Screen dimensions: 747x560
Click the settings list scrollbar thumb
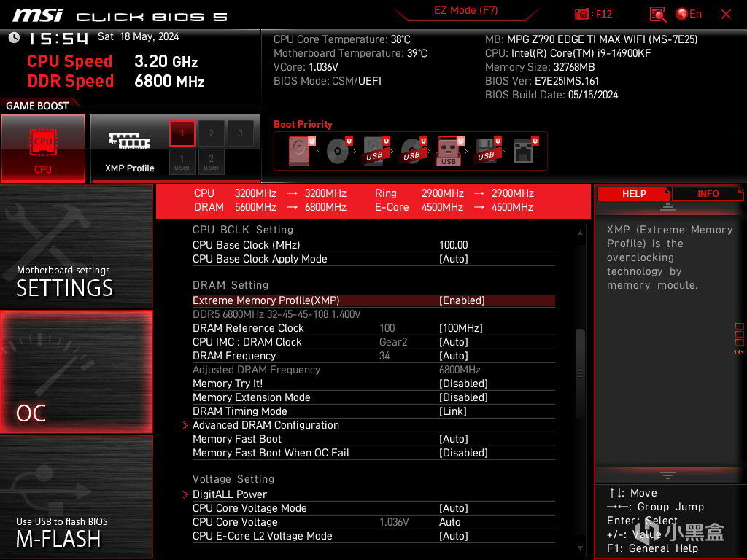point(580,374)
